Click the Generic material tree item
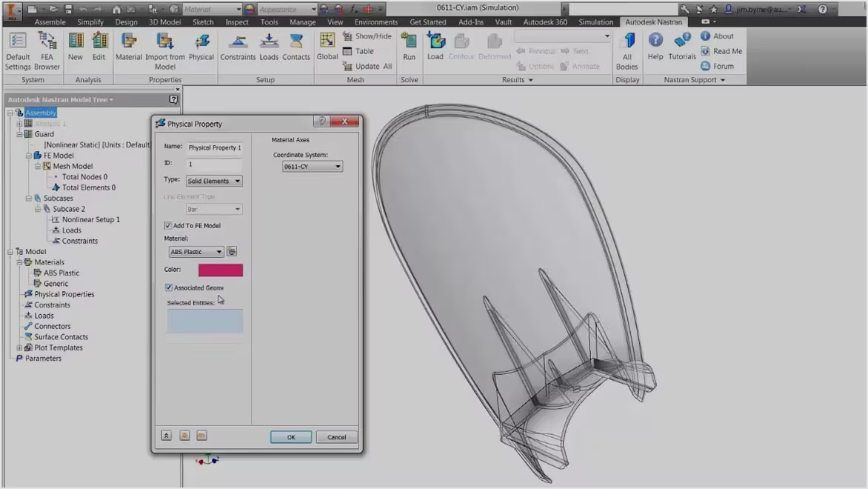Viewport: 868px width, 489px height. click(56, 284)
